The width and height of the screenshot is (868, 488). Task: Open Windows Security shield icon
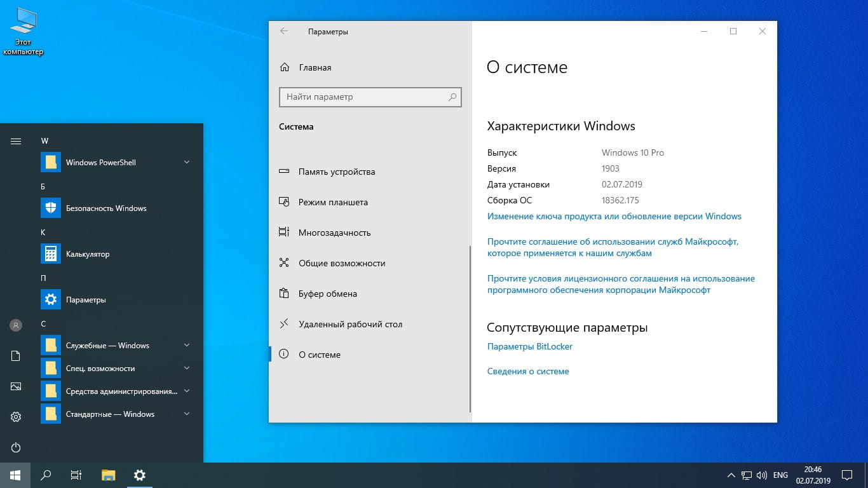point(51,208)
